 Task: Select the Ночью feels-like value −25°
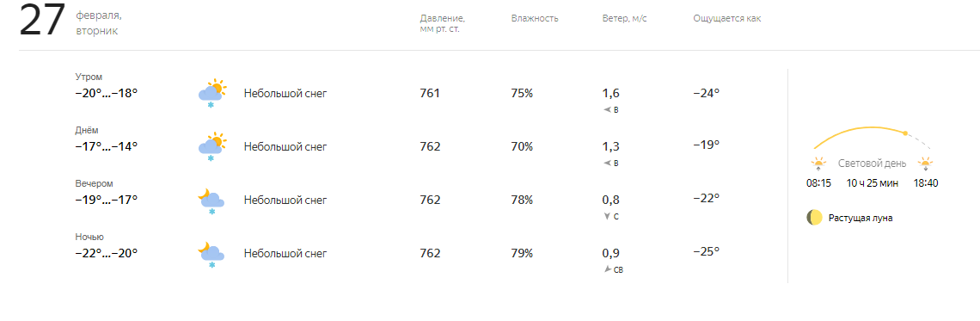coord(707,251)
